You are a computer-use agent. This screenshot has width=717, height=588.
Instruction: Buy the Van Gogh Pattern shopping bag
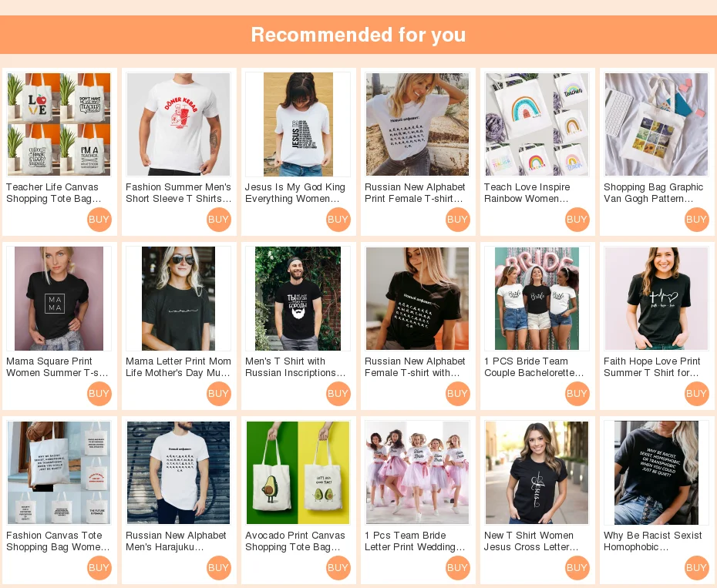[696, 220]
